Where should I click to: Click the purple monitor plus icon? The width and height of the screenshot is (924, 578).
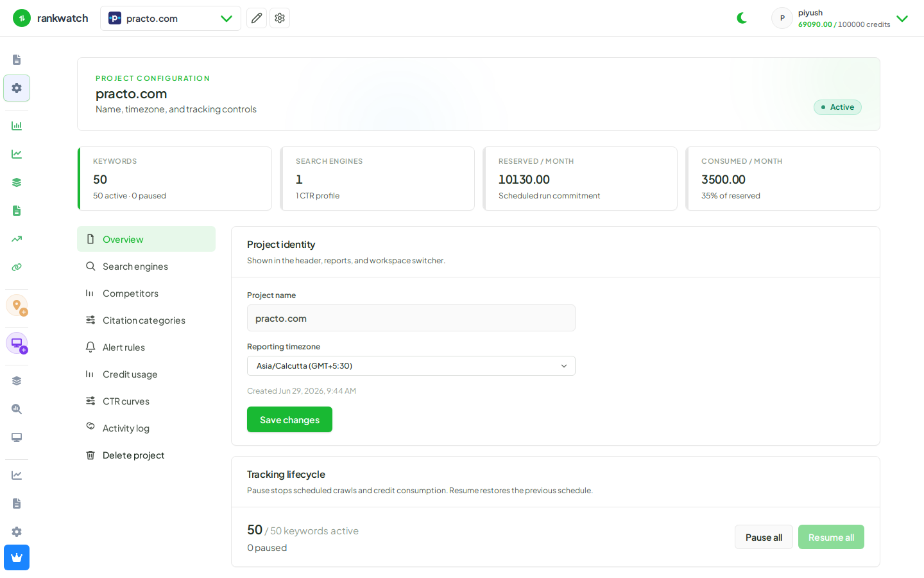coord(17,343)
